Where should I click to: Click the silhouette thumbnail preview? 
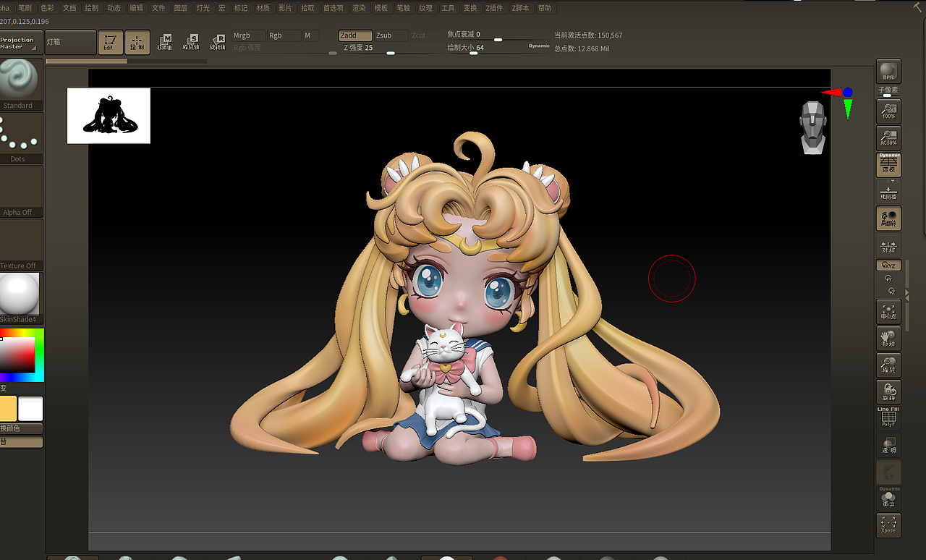(109, 116)
